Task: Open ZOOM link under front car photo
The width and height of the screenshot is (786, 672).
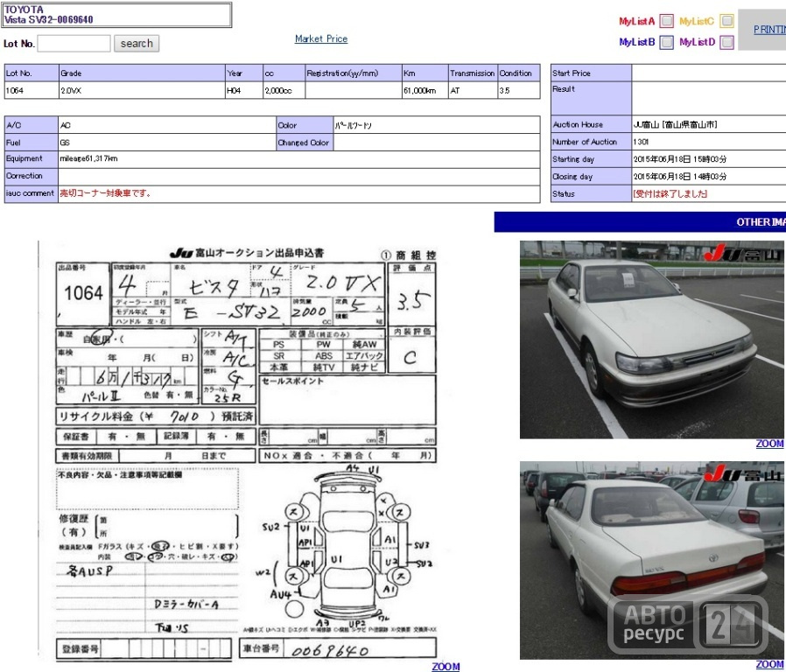Action: click(x=769, y=444)
